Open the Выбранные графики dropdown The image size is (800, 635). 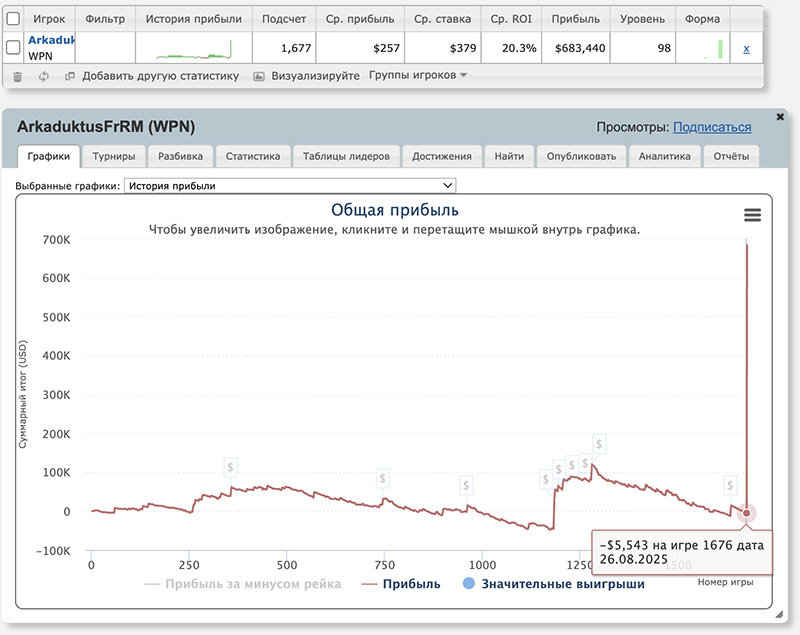pyautogui.click(x=289, y=185)
